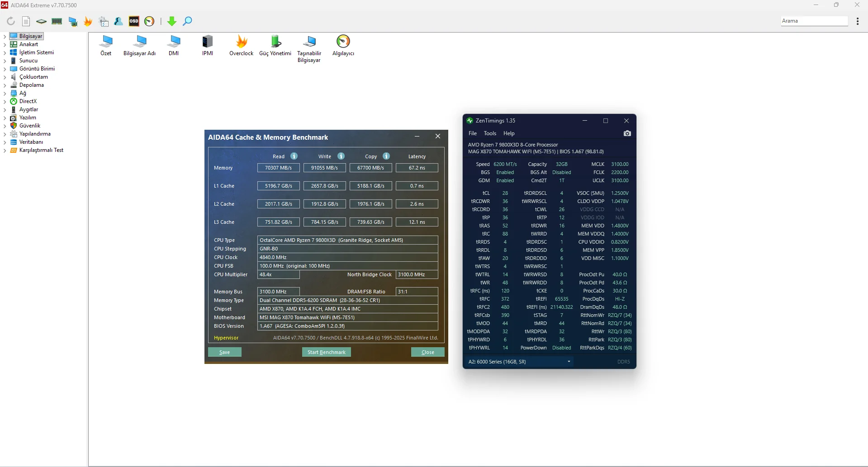The image size is (868, 467).
Task: Open the ZenTimings File menu
Action: point(473,133)
